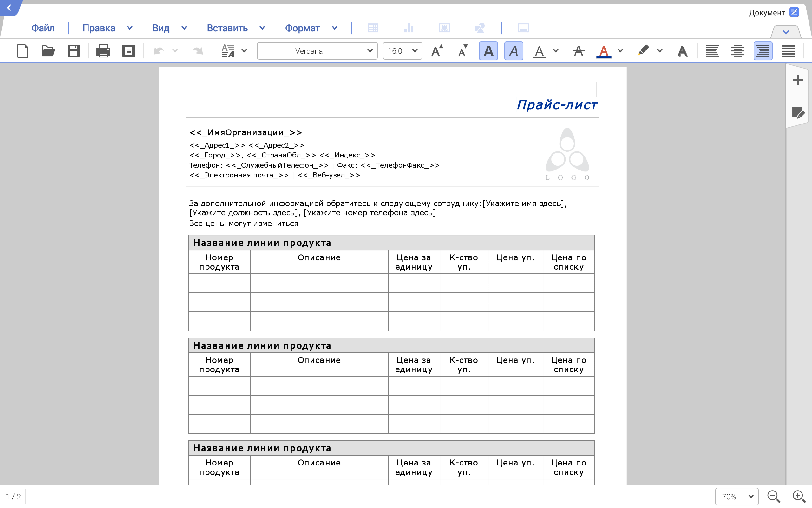Open a file with folder icon
Viewport: 812px width, 508px height.
tap(48, 51)
